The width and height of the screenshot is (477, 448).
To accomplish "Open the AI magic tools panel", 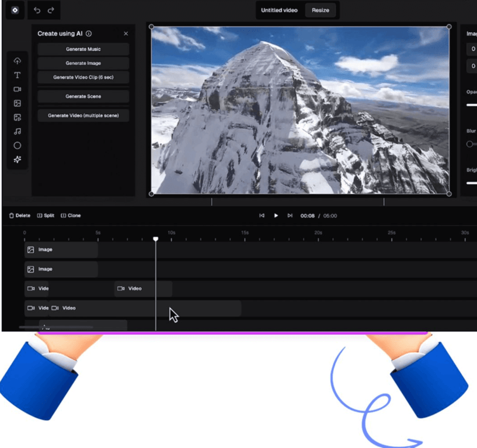I will [x=17, y=159].
